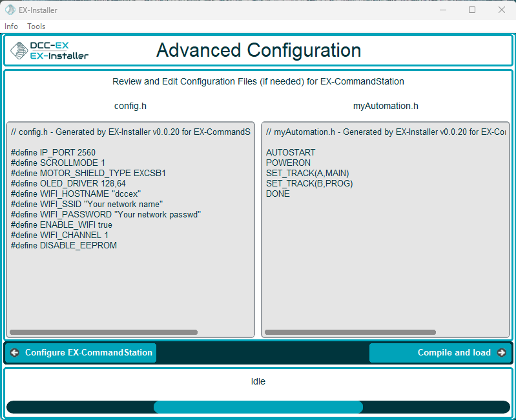Click the POWERON line
Viewport: 516px width, 420px height.
288,163
